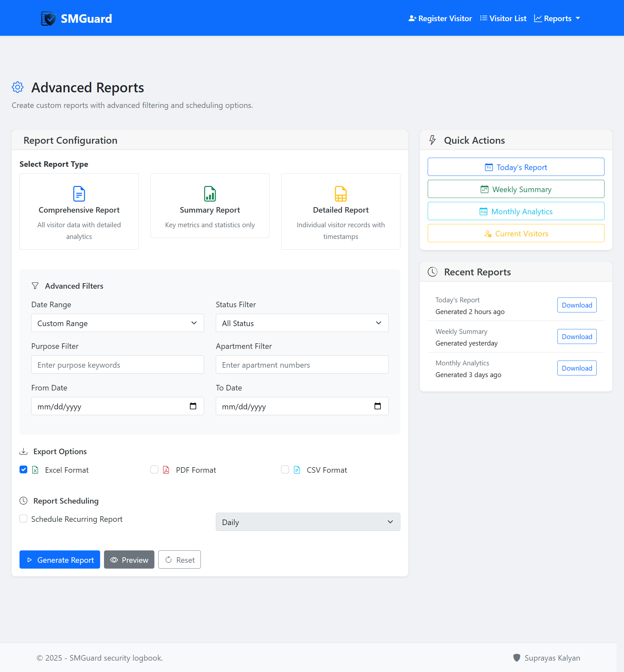
Task: Uncheck the Excel Format checkbox
Action: coord(23,469)
